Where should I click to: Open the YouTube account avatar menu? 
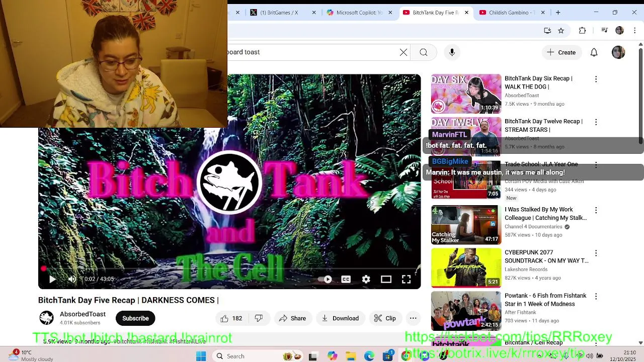(618, 52)
